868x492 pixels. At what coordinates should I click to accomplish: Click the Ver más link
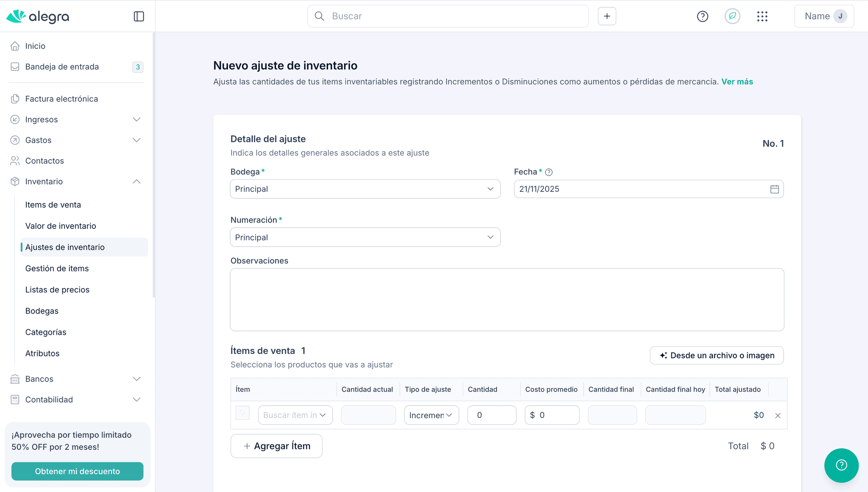737,82
